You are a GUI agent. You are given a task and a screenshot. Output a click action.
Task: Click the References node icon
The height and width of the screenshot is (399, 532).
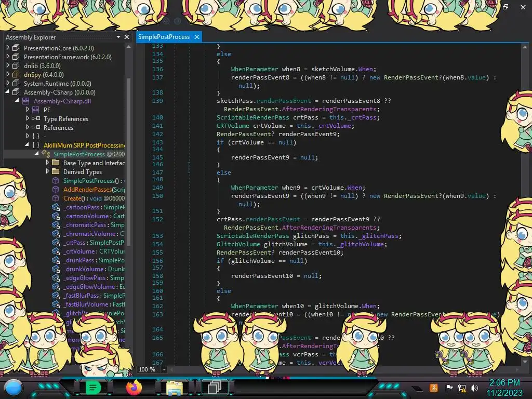(36, 127)
